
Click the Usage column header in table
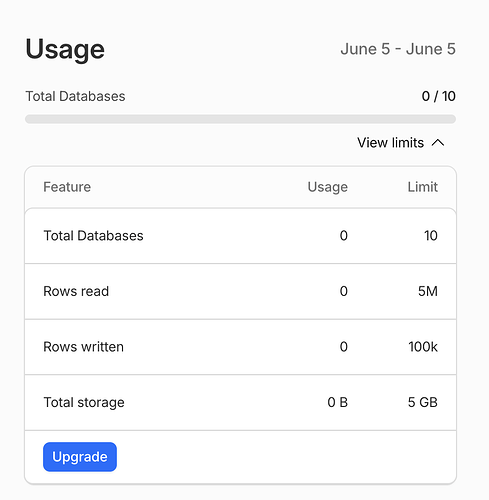coord(328,187)
